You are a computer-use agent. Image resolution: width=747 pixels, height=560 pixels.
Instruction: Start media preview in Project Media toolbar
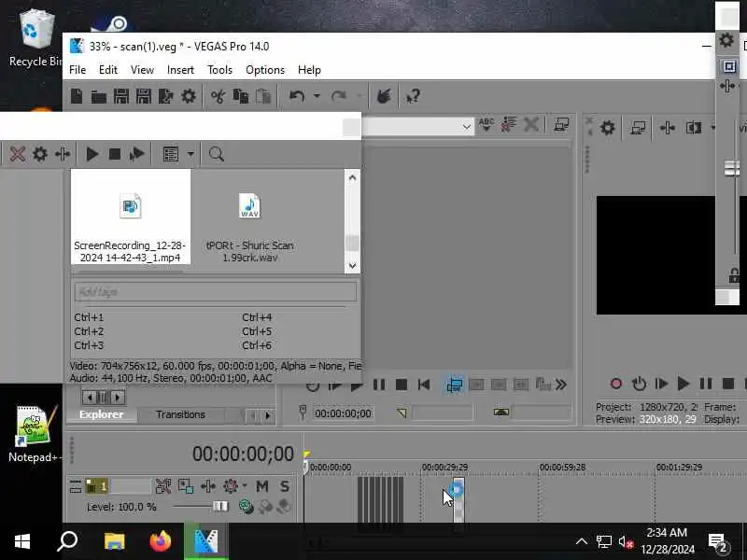[92, 154]
